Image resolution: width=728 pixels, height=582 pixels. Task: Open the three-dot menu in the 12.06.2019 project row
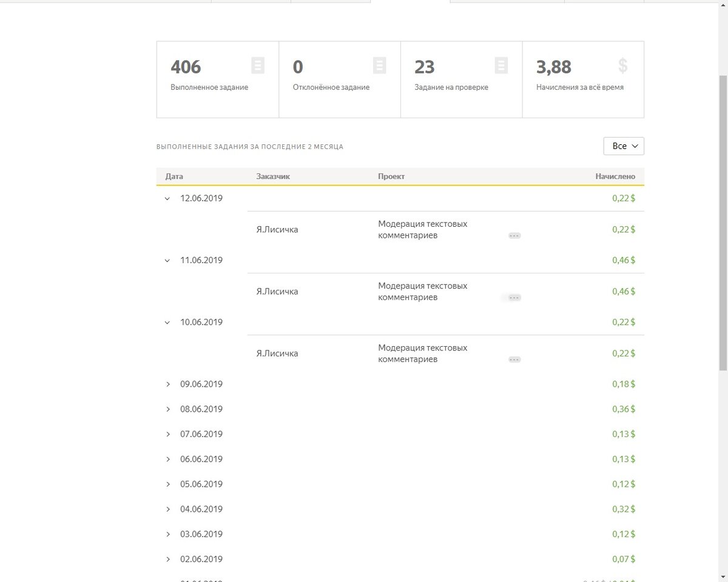click(514, 235)
